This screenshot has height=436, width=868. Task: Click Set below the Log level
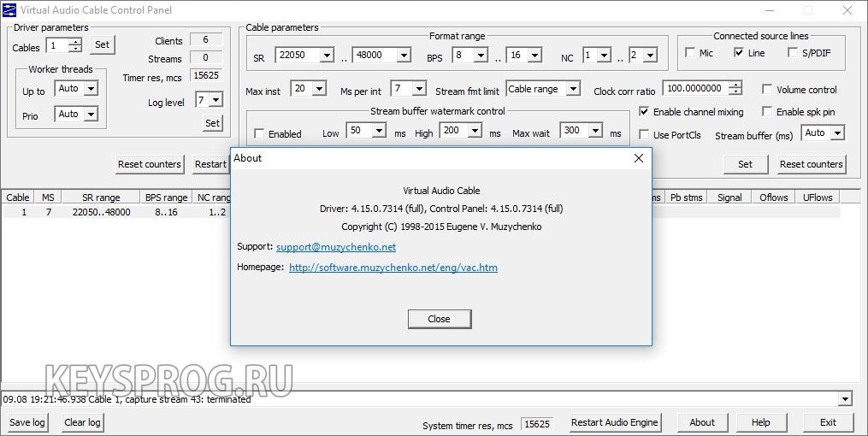click(x=213, y=123)
